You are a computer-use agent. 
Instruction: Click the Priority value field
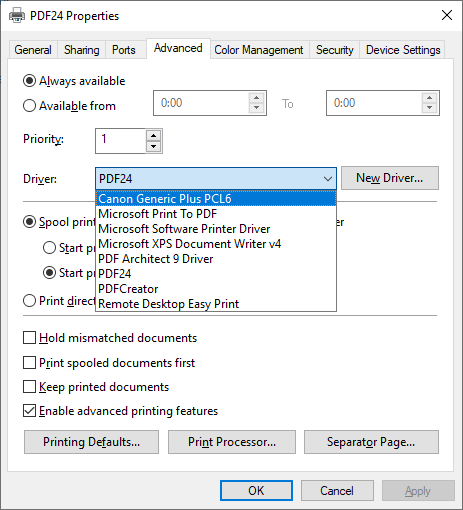(x=121, y=141)
